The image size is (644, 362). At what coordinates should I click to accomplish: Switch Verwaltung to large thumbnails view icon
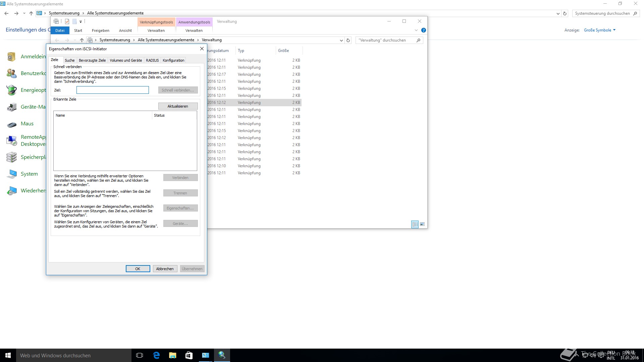coord(422,224)
